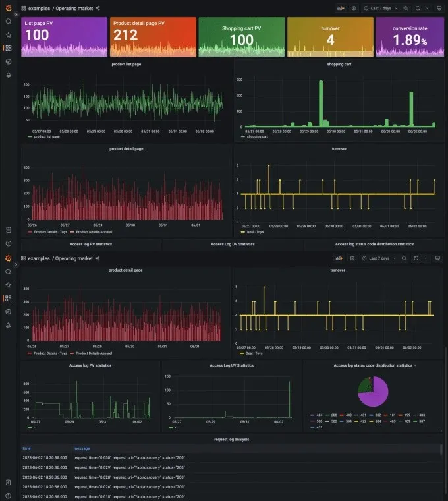Sort table by the message column header
This screenshot has width=448, height=501.
point(82,448)
